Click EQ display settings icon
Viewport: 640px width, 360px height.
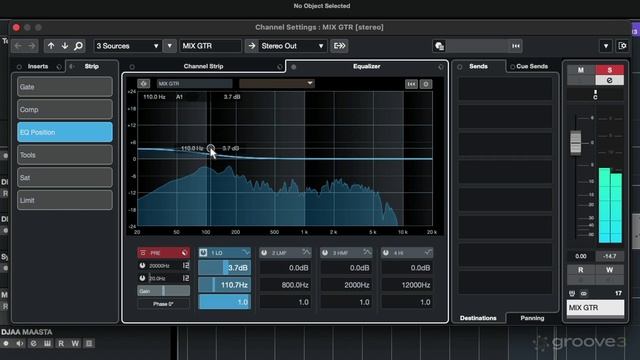[x=426, y=84]
